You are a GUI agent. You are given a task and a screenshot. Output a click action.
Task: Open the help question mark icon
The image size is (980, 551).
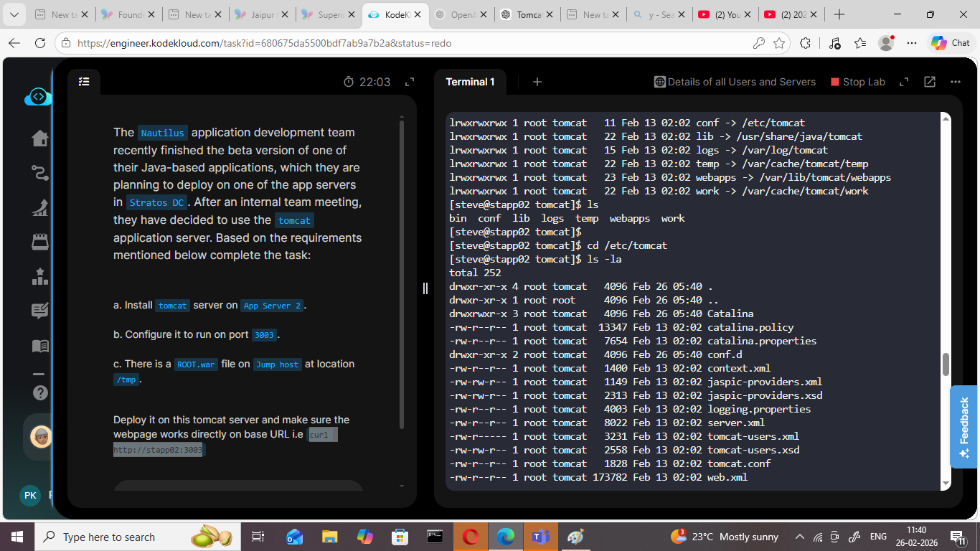pyautogui.click(x=40, y=392)
